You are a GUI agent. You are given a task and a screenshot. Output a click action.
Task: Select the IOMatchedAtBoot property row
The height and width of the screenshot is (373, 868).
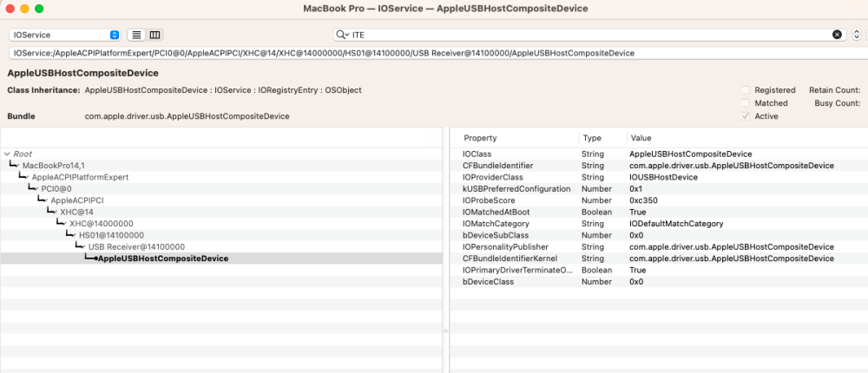(659, 212)
